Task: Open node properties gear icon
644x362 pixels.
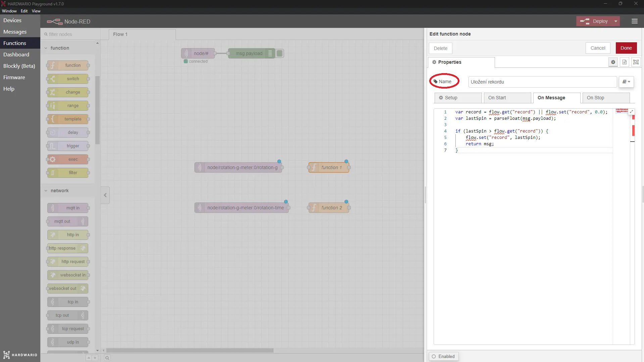Action: point(613,62)
